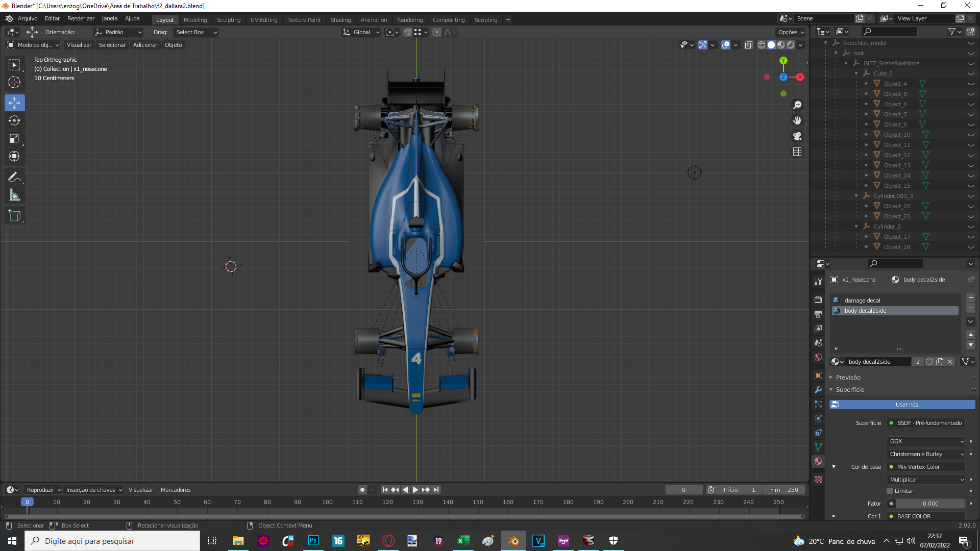Activate the combined Transform tool
980x551 pixels.
coord(14,156)
